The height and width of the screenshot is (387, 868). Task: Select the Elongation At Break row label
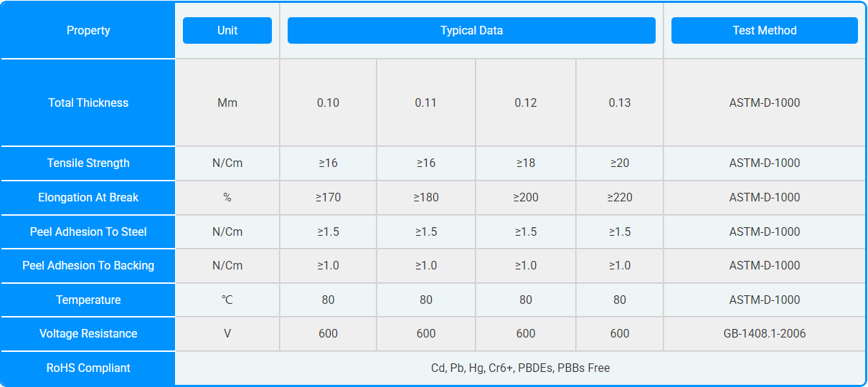[x=88, y=197]
